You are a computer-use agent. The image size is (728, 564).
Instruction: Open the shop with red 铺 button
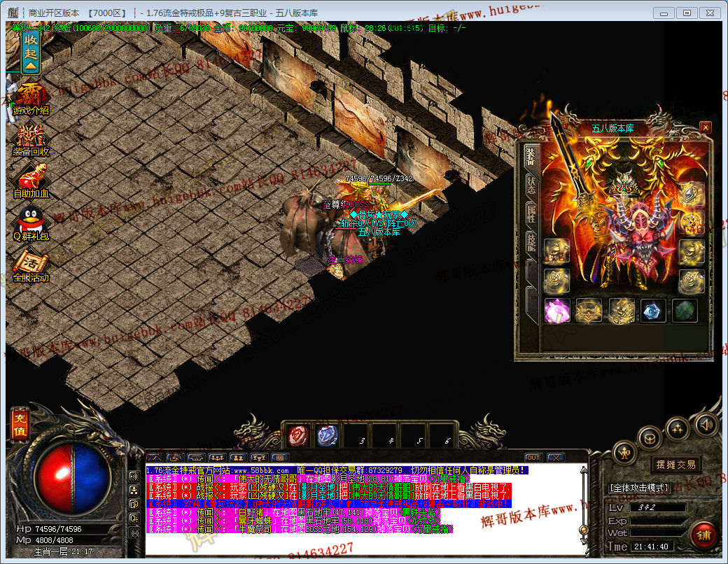(704, 535)
